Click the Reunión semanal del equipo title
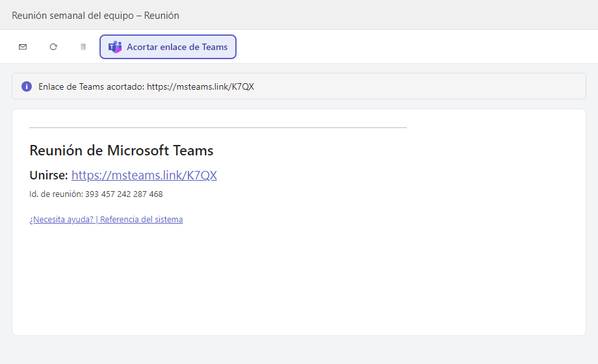The height and width of the screenshot is (364, 598). tap(96, 16)
